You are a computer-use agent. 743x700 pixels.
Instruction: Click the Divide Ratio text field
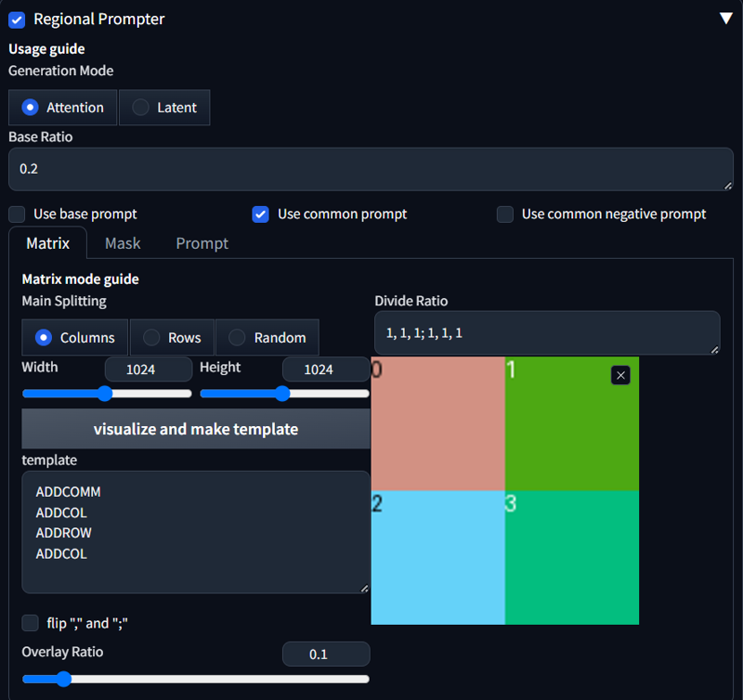click(547, 333)
